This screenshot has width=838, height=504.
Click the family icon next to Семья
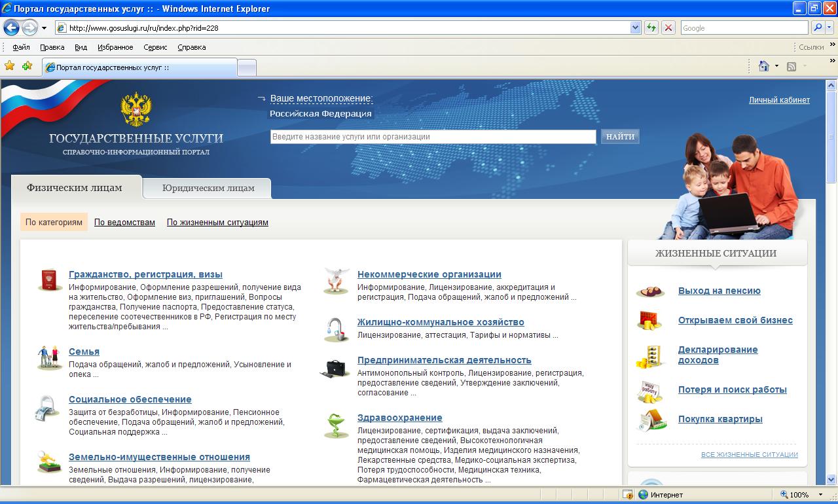tap(49, 357)
